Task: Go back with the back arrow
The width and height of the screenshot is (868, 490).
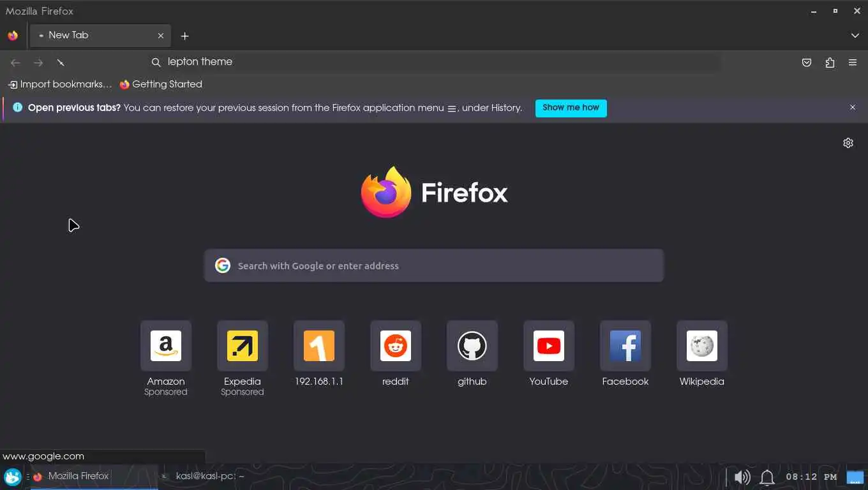Action: coord(15,63)
